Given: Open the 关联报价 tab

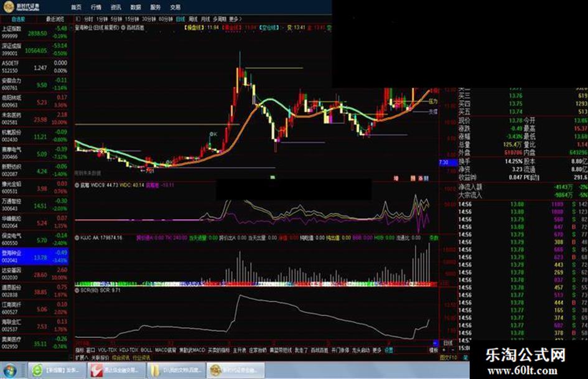Looking at the screenshot, I should tap(100, 358).
